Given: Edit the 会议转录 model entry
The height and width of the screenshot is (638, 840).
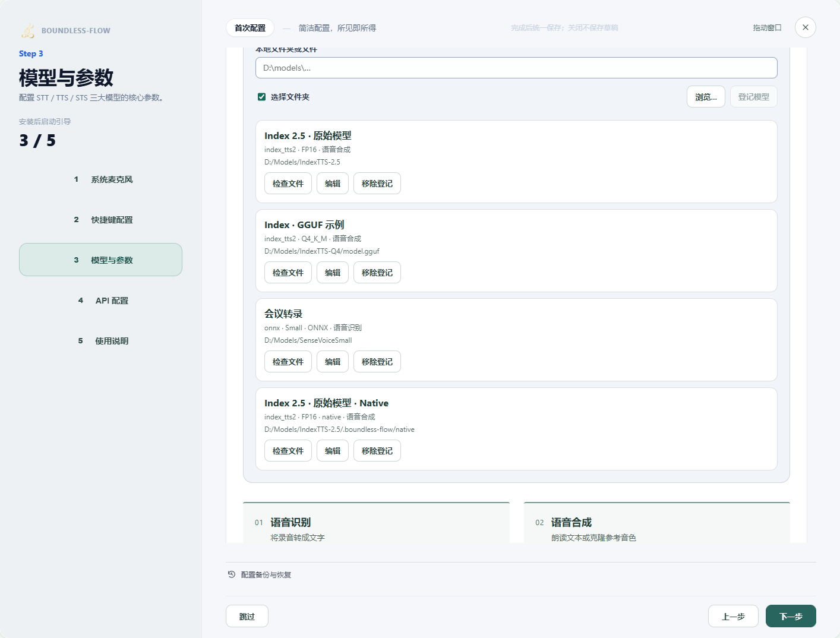Looking at the screenshot, I should pos(333,362).
